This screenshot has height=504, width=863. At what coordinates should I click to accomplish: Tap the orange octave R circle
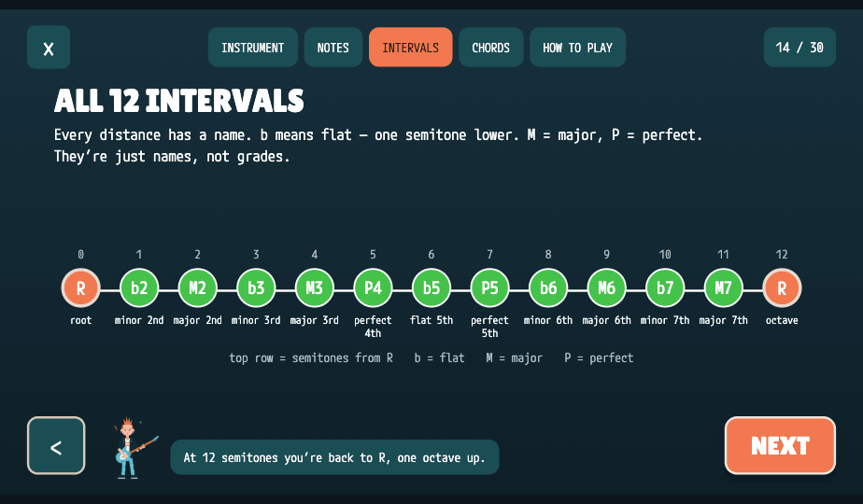coord(782,287)
